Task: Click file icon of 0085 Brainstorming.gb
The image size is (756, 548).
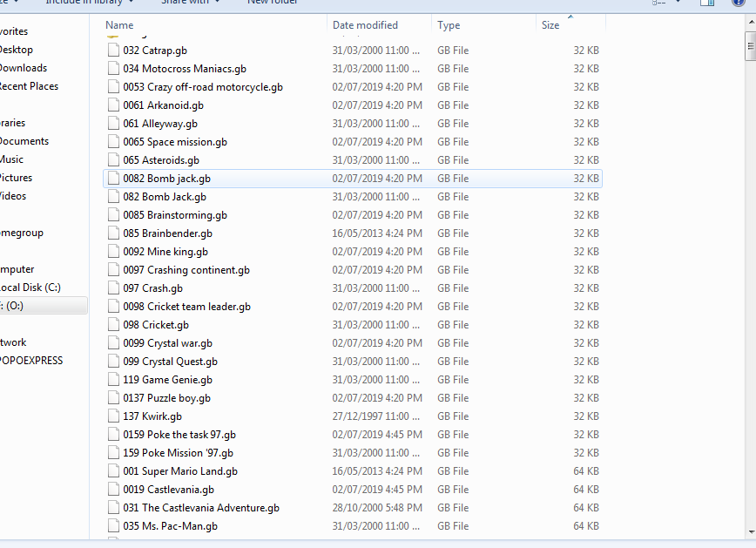Action: point(113,215)
